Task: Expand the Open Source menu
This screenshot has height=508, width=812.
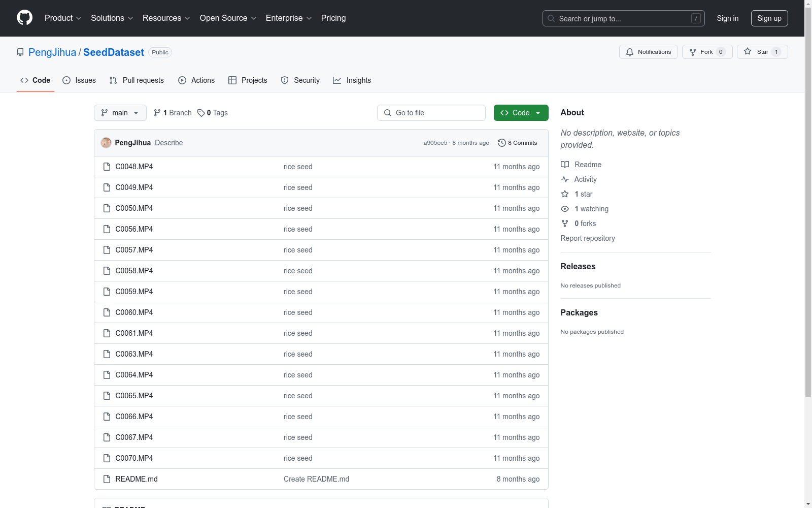Action: click(228, 18)
